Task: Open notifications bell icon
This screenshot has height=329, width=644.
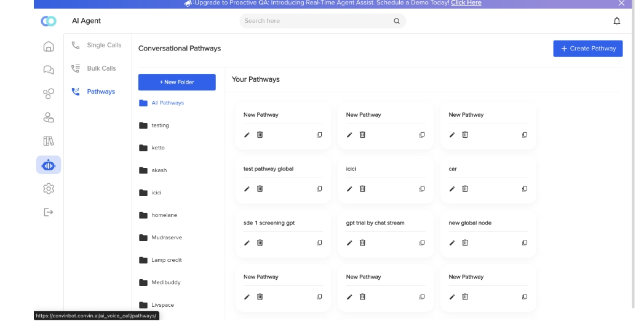Action: [617, 21]
